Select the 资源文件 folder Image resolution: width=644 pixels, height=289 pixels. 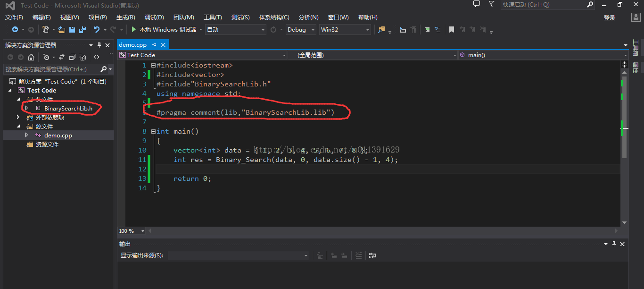47,144
